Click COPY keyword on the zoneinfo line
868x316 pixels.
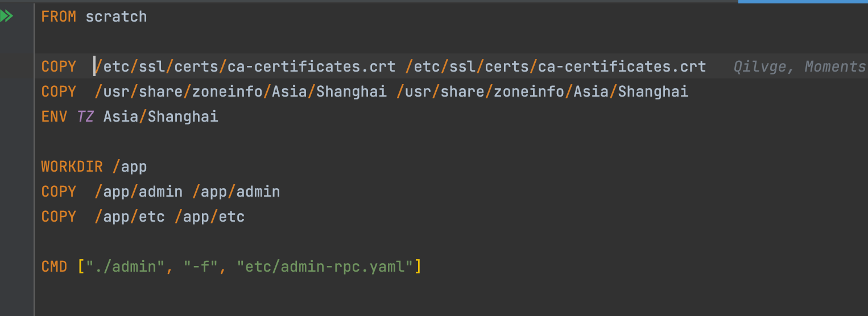[59, 92]
